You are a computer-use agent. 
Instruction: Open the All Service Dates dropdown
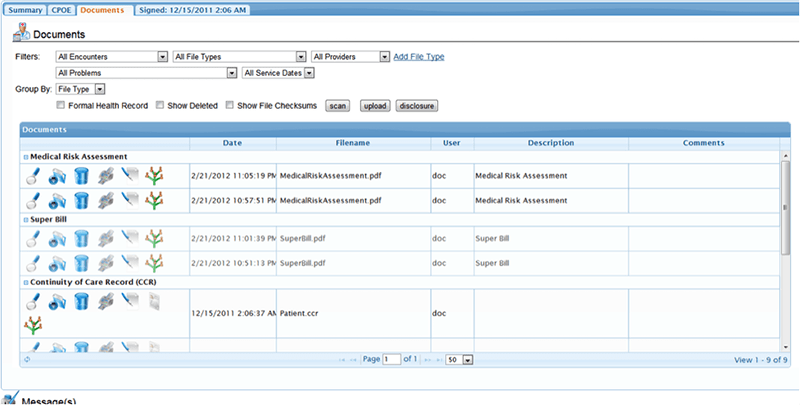[278, 73]
